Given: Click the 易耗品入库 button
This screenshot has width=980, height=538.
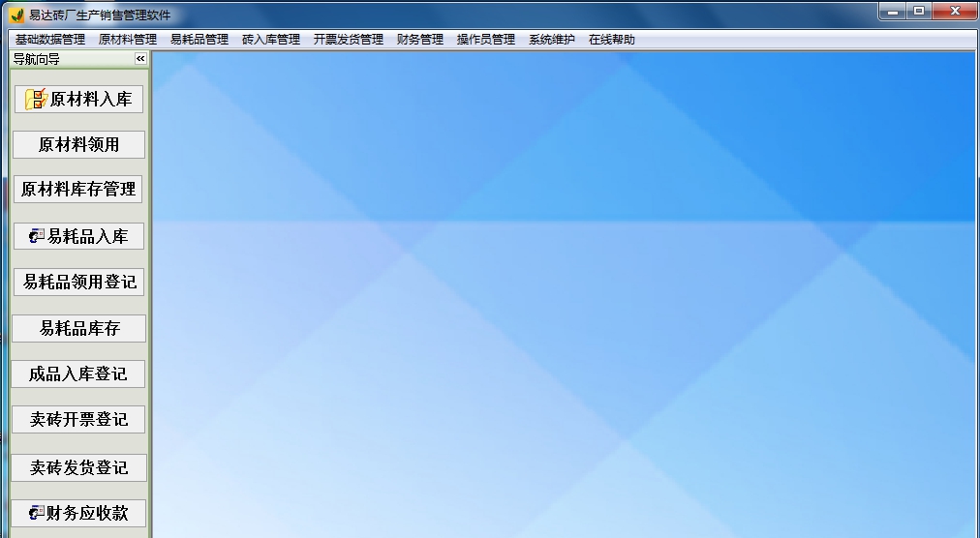Looking at the screenshot, I should point(78,236).
